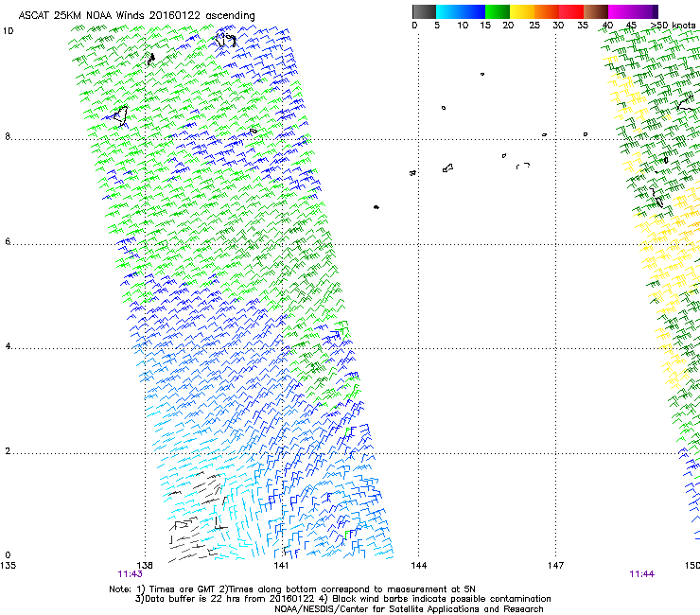Click the longitude label '138'
700x615 pixels.
[145, 566]
